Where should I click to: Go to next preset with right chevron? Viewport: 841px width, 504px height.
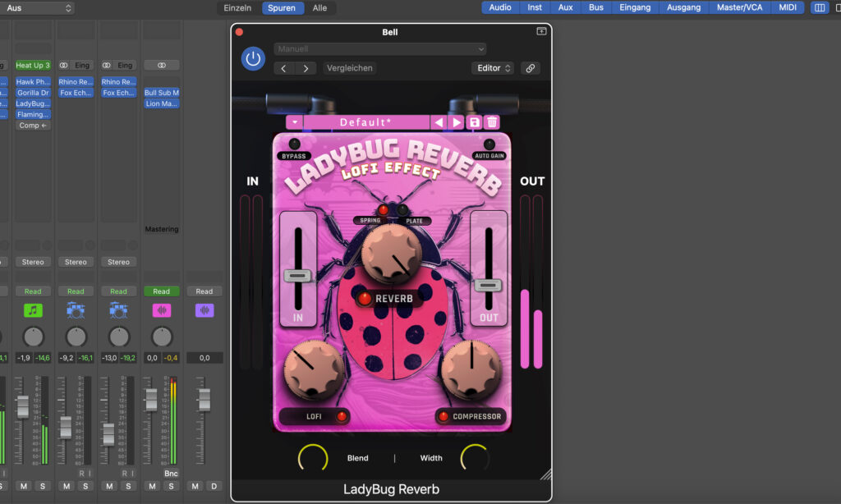click(x=306, y=68)
